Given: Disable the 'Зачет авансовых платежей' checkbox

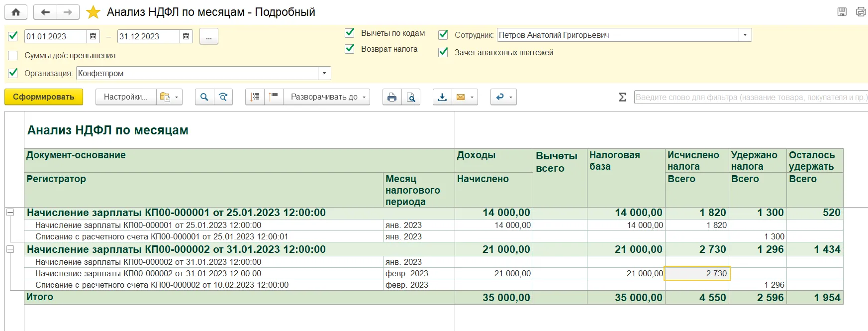Looking at the screenshot, I should (443, 52).
